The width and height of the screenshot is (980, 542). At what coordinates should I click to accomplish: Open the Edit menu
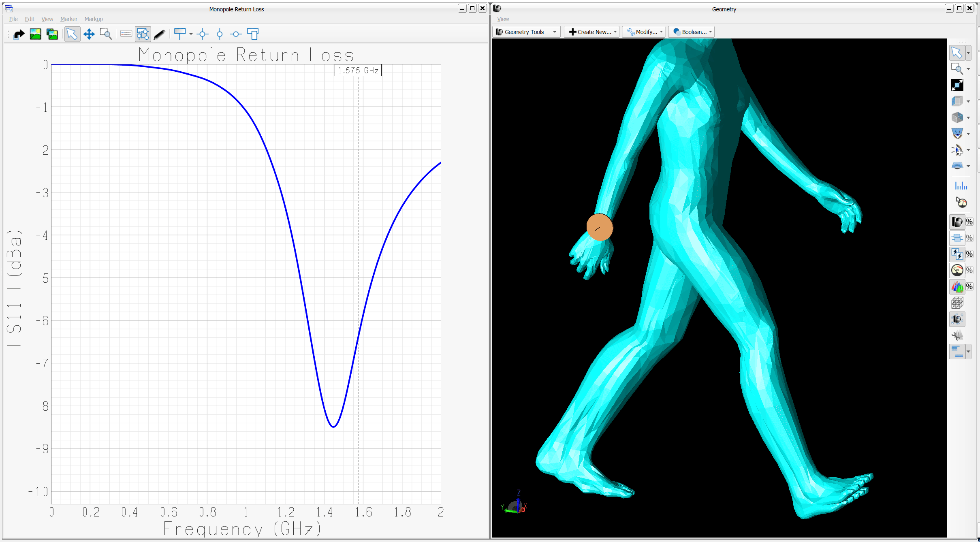[x=30, y=19]
